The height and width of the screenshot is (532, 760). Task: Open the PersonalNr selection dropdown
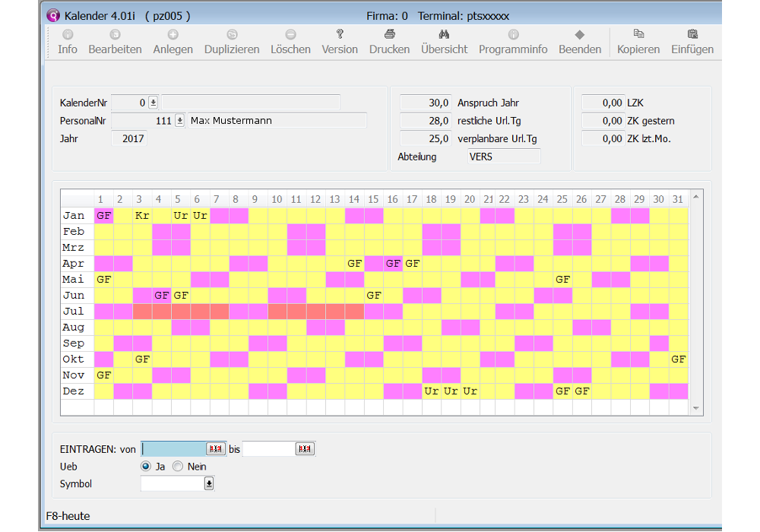click(179, 121)
